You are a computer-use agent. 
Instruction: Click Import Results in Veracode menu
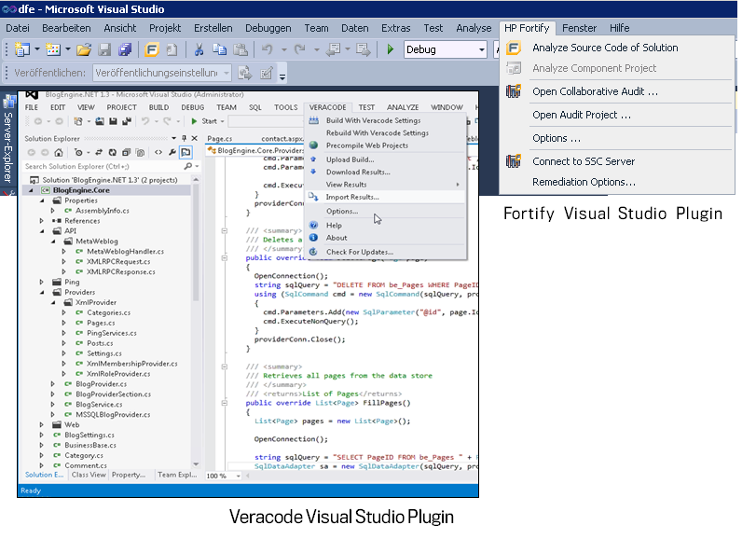(352, 197)
